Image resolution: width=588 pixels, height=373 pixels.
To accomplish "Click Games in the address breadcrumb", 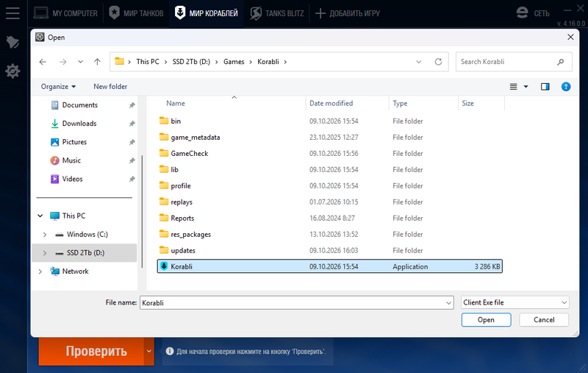I will (234, 62).
